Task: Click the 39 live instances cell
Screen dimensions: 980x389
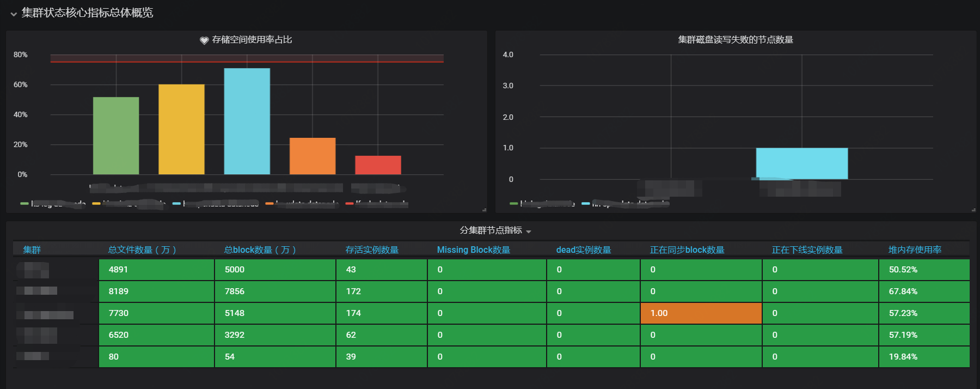Action: pos(382,357)
